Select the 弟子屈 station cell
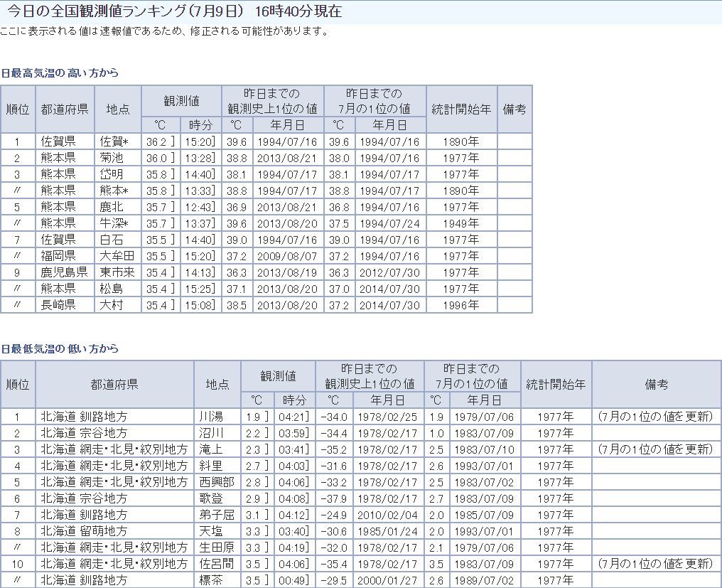This screenshot has width=722, height=588. (215, 515)
